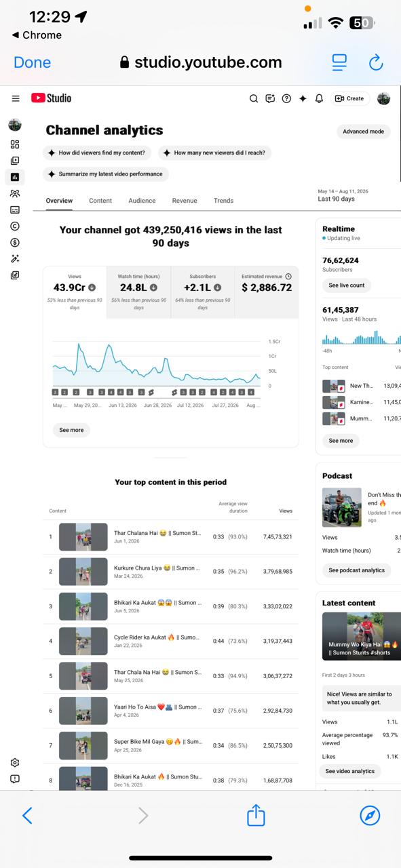401x868 pixels.
Task: Click the Create button in header
Action: 350,98
